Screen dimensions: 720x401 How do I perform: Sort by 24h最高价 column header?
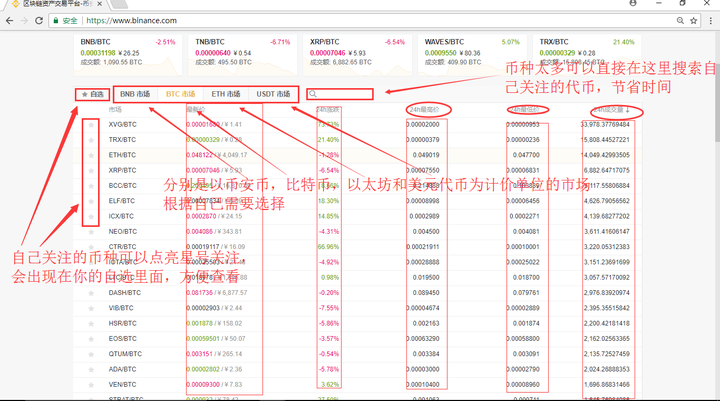click(424, 110)
